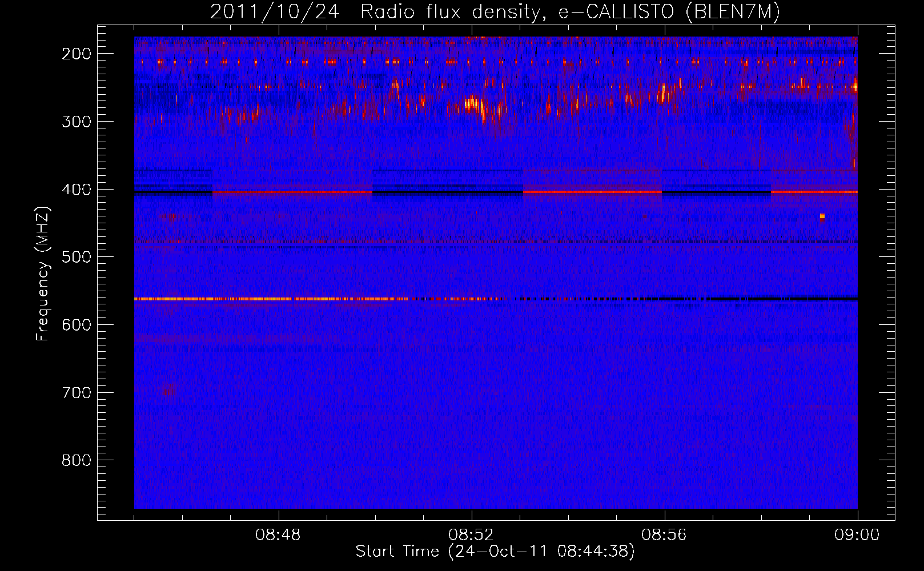Click the 800 frequency tick label
924x571 pixels.
[77, 460]
